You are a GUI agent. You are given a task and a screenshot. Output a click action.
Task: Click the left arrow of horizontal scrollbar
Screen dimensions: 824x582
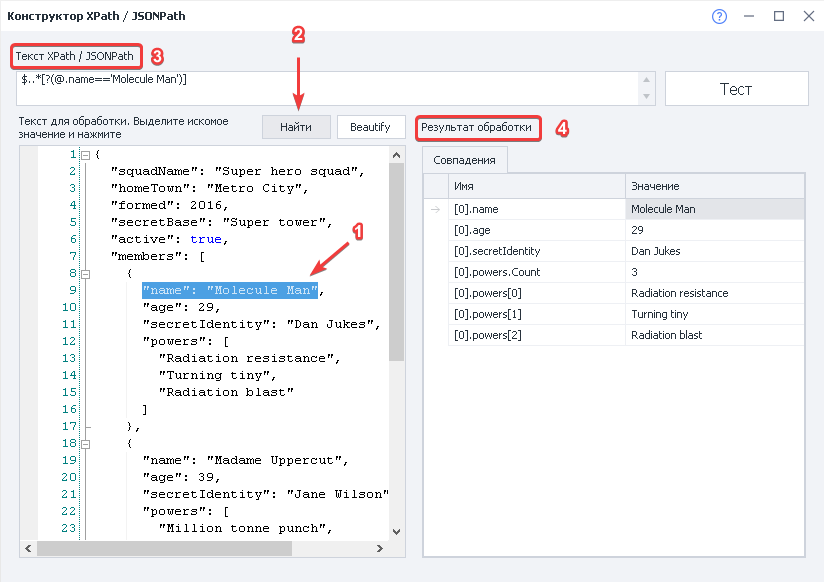click(28, 548)
